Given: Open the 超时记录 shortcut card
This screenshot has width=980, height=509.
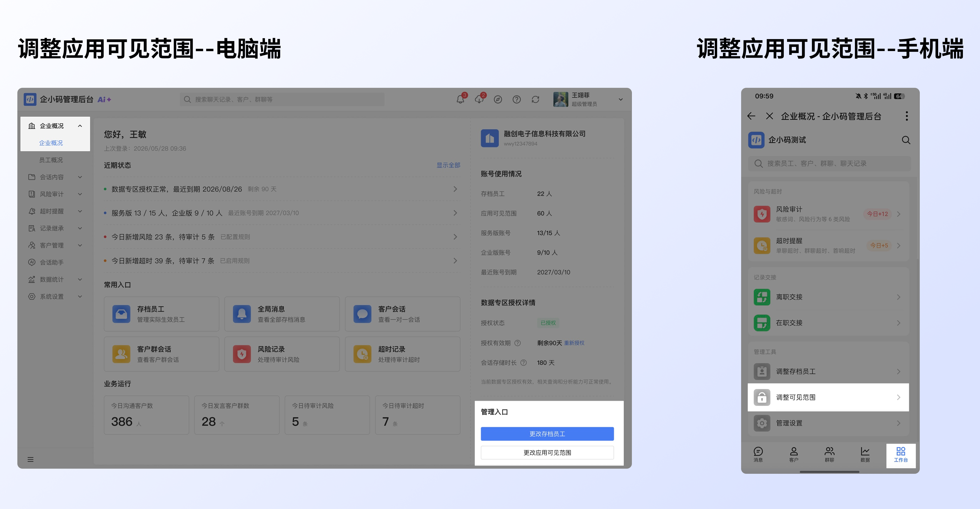Looking at the screenshot, I should point(402,354).
